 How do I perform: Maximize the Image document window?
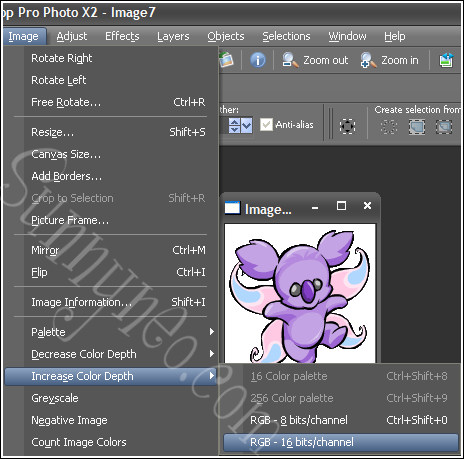(x=341, y=206)
